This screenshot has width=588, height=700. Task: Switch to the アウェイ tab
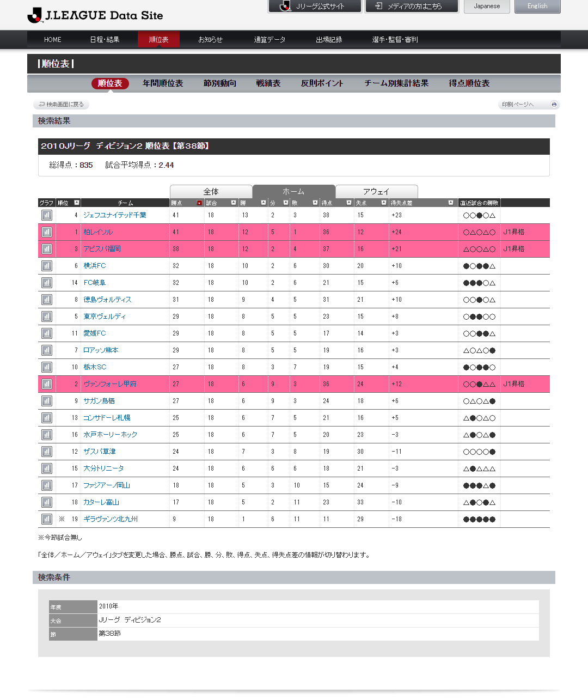tap(376, 192)
